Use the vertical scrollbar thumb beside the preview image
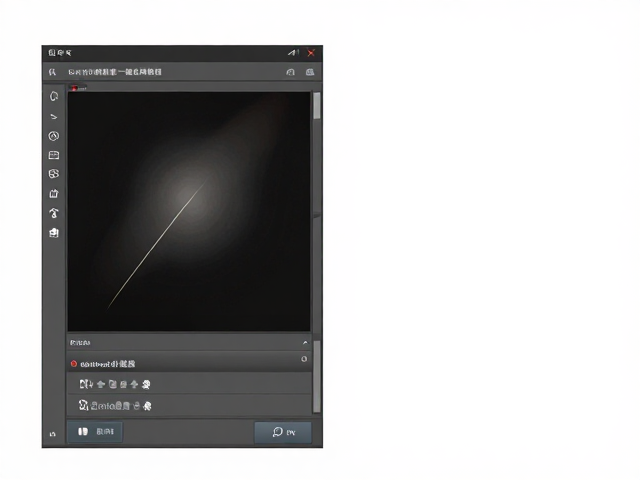The height and width of the screenshot is (480, 640). pos(317,106)
